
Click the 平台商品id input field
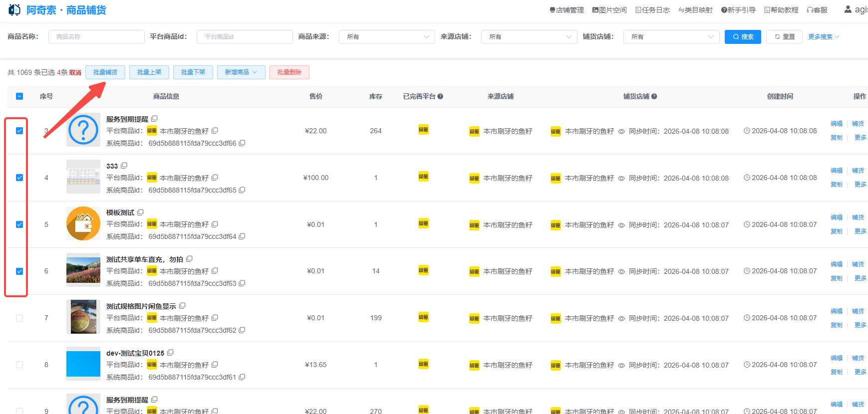click(x=245, y=37)
